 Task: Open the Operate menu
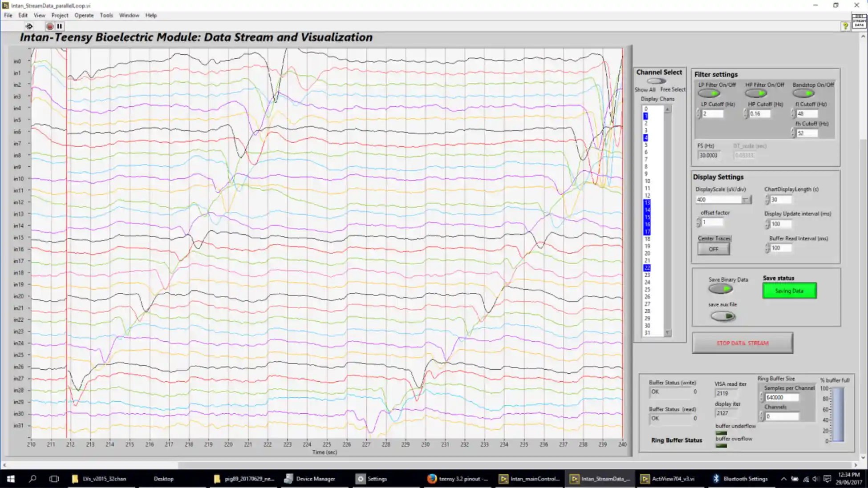84,15
